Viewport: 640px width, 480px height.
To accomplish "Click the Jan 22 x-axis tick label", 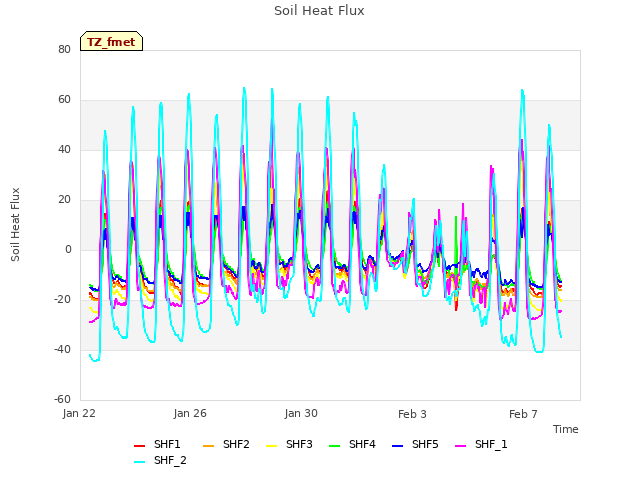I will tap(79, 413).
